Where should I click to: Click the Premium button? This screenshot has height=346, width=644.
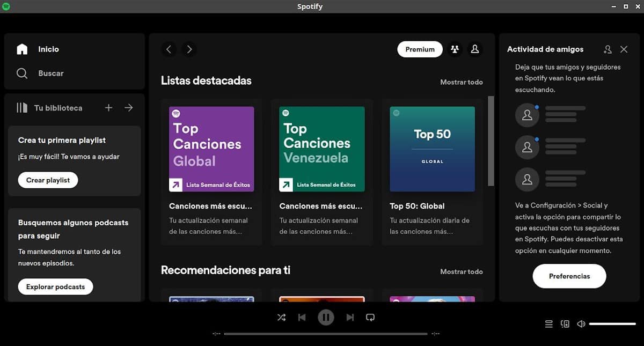tap(420, 49)
